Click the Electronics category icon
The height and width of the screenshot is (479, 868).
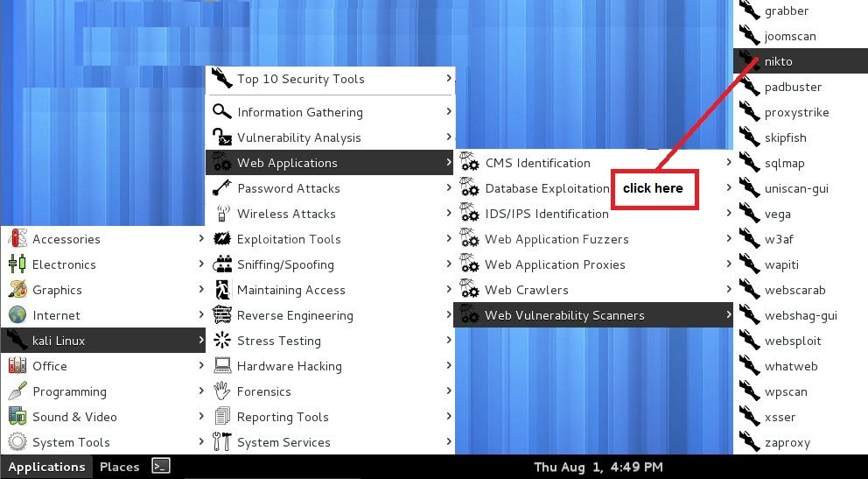pos(17,264)
